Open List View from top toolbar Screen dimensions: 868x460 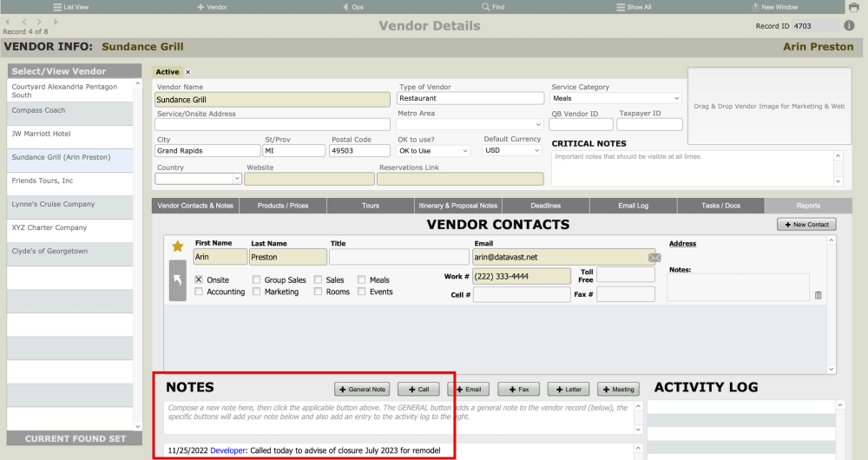(70, 7)
